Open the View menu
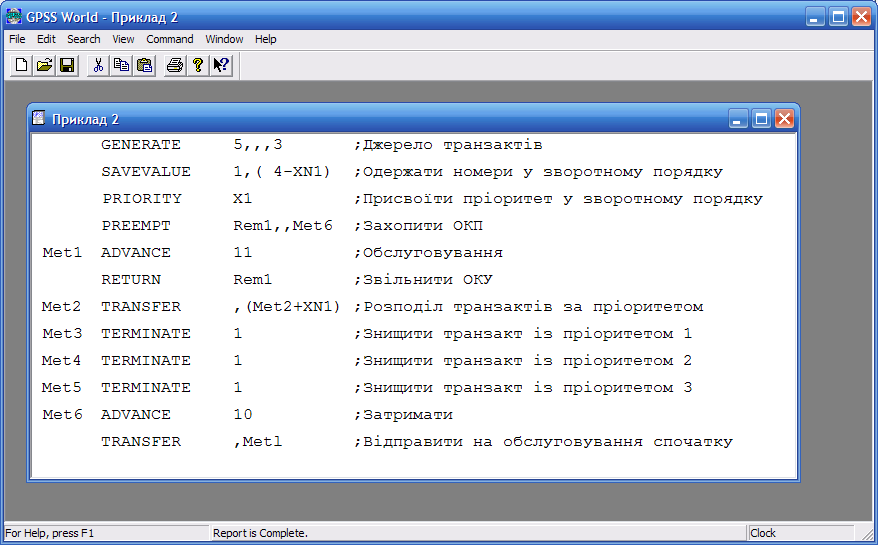This screenshot has width=878, height=545. point(123,39)
